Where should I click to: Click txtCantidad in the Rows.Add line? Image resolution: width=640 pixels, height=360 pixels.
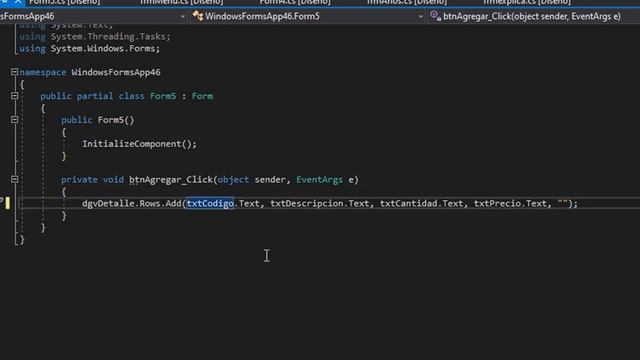tap(409, 203)
